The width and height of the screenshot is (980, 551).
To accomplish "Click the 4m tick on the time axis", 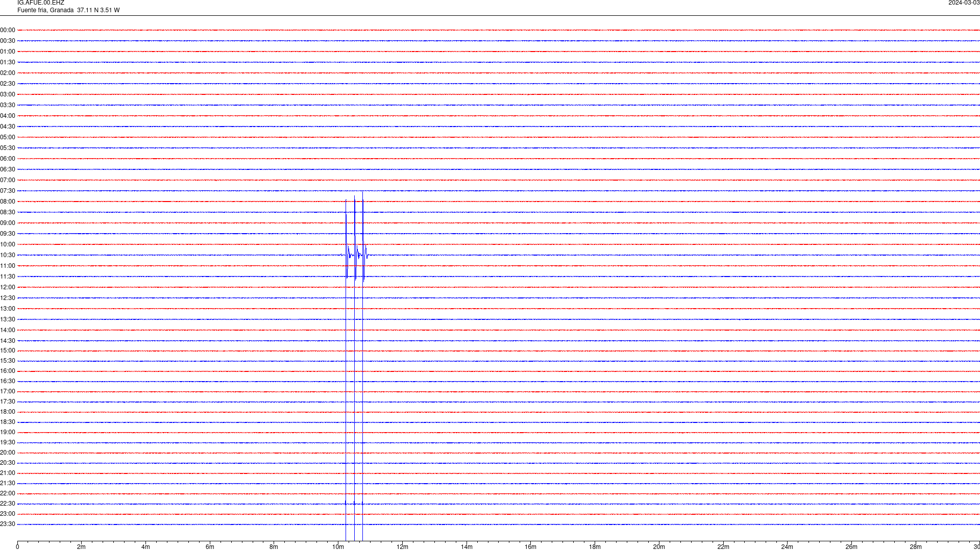I will pyautogui.click(x=145, y=547).
